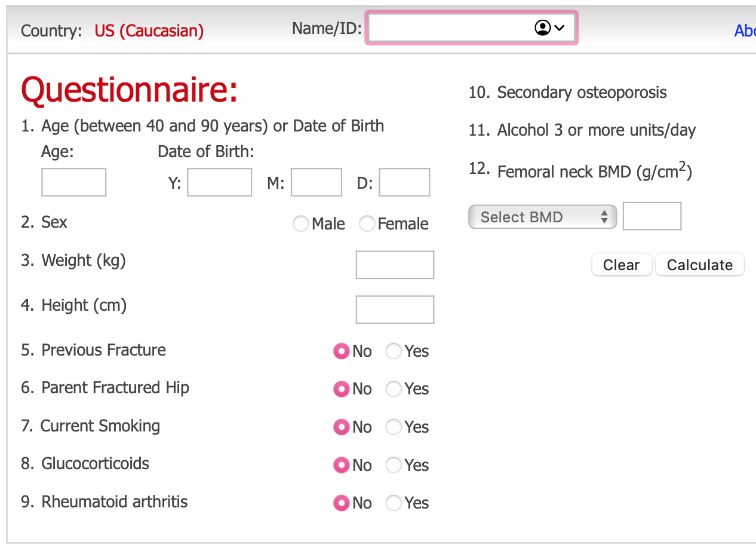Image resolution: width=756 pixels, height=551 pixels.
Task: Click the Femoral neck BMD label
Action: pyautogui.click(x=595, y=171)
